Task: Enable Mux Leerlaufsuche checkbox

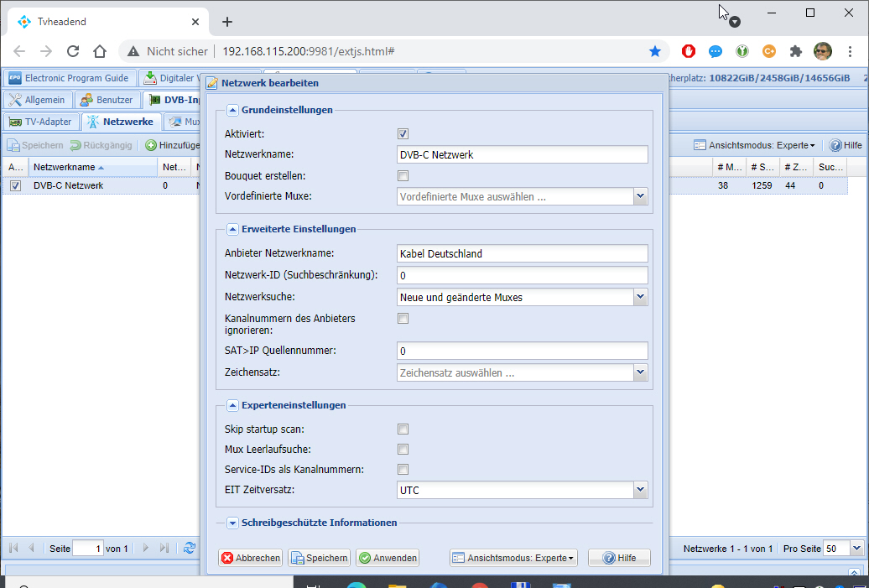Action: (x=403, y=450)
